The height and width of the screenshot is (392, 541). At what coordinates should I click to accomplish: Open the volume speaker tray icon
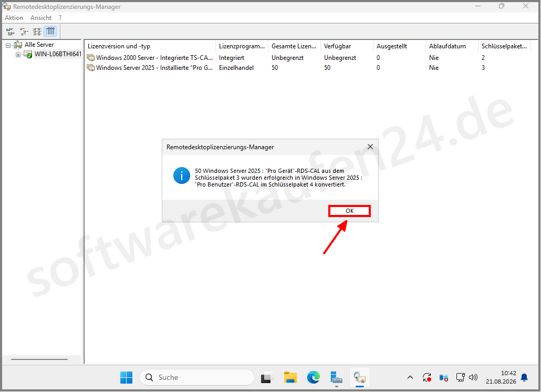coord(473,377)
